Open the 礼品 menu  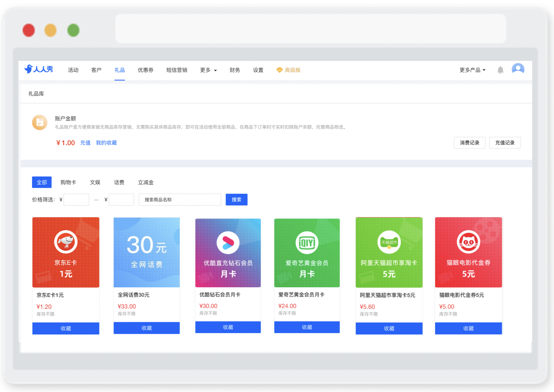120,70
